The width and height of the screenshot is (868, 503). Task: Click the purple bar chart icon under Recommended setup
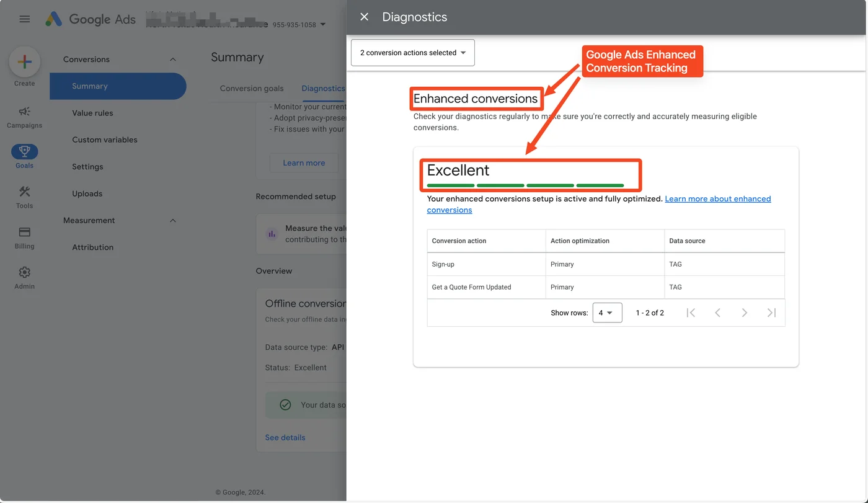[x=270, y=234]
